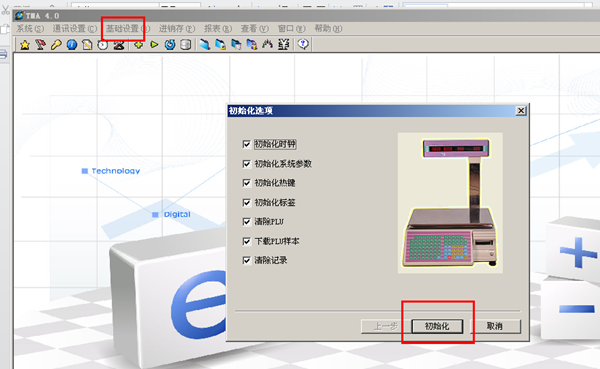Screen dimensions: 600x369
Task: Click the blue refresh circle icon
Action: 170,45
